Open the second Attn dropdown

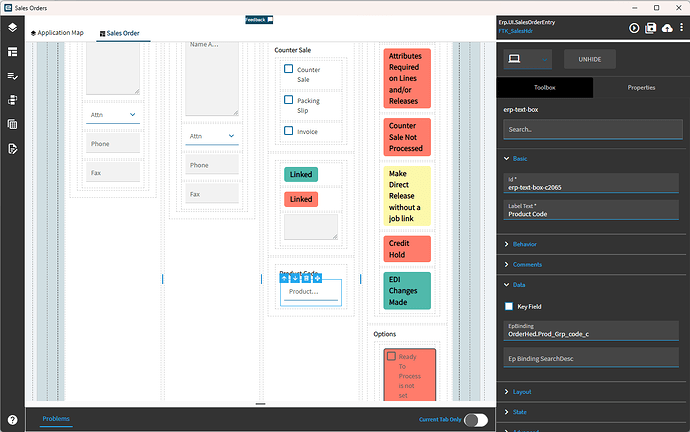(212, 136)
